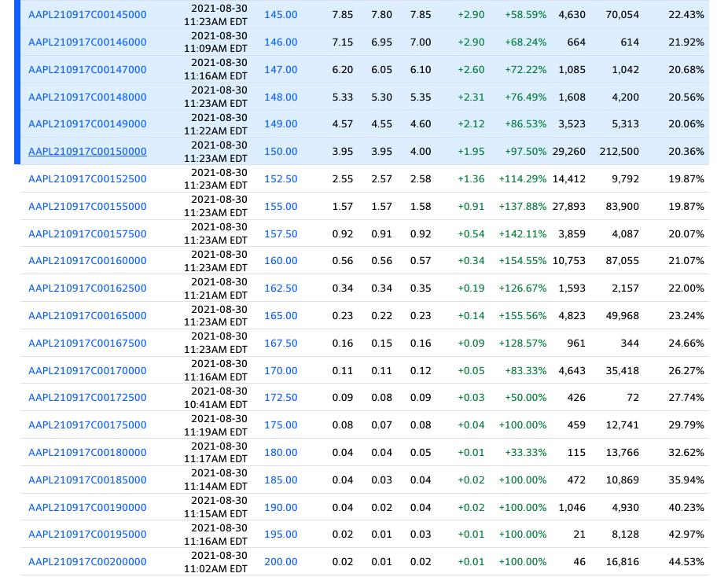Click the 152.50 strike price link
The image size is (728, 577).
tap(281, 178)
